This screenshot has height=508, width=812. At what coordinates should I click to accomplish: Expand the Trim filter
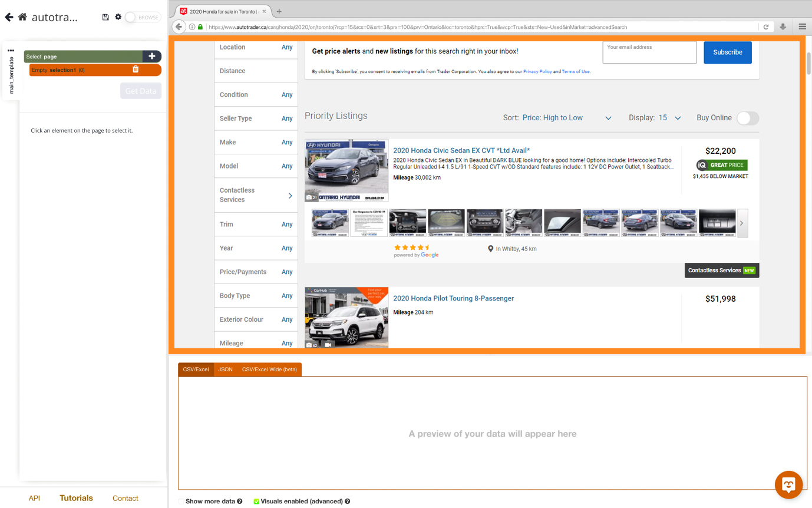tap(256, 225)
